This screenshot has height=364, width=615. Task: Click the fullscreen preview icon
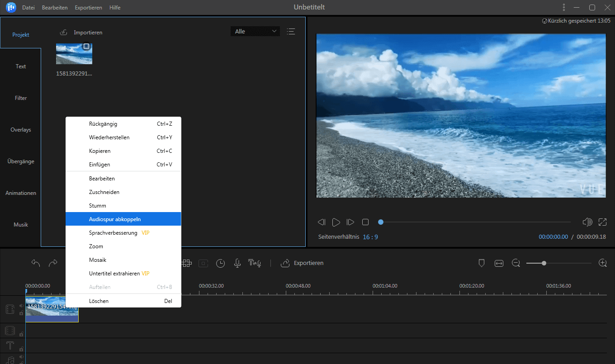[x=602, y=222]
